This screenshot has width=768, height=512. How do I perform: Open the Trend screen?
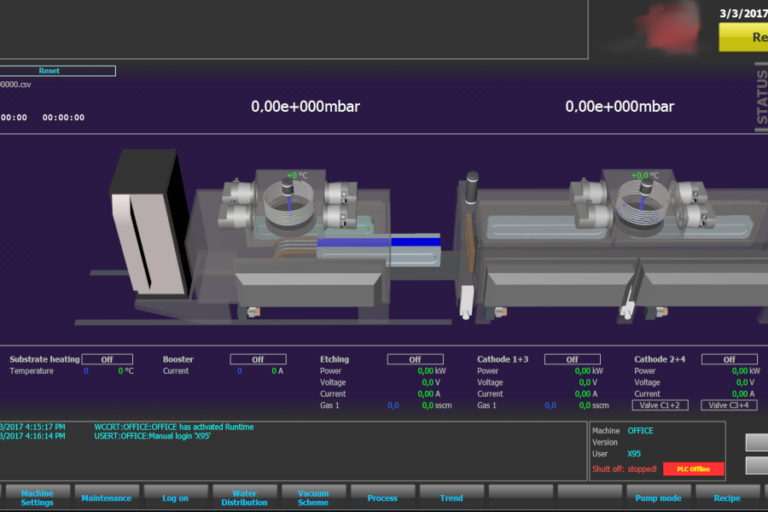pos(451,497)
